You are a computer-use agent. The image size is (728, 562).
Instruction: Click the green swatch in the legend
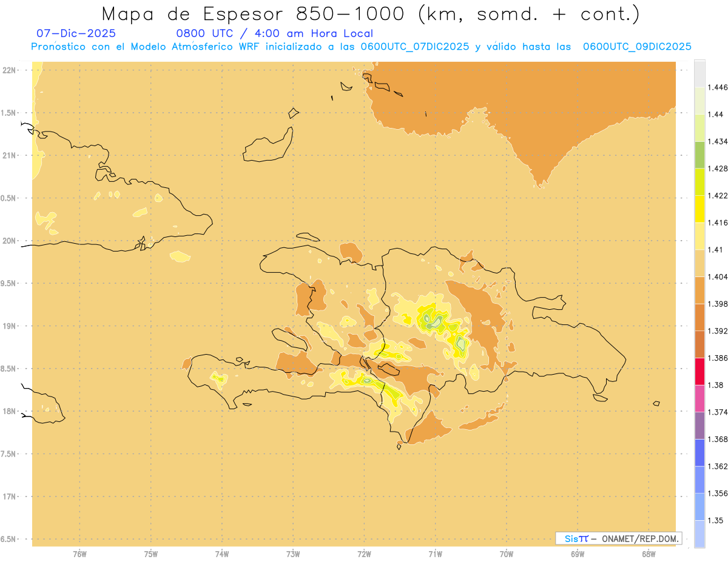(x=699, y=155)
